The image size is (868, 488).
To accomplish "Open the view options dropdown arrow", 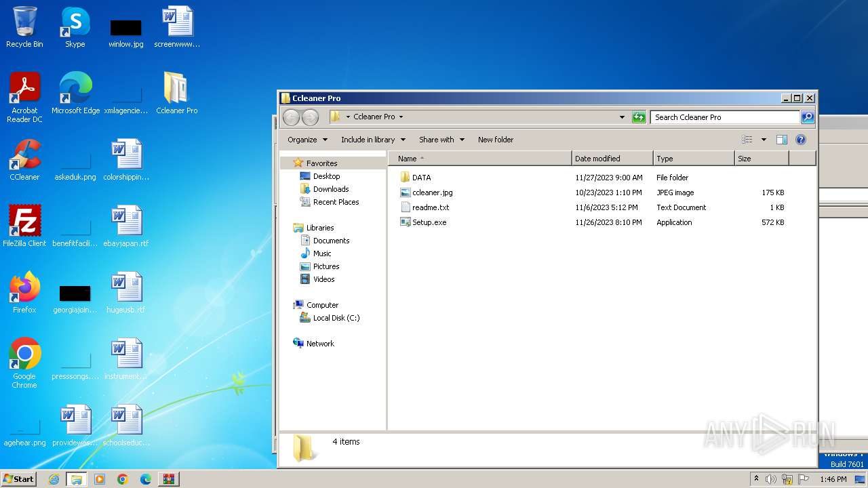I will 764,140.
